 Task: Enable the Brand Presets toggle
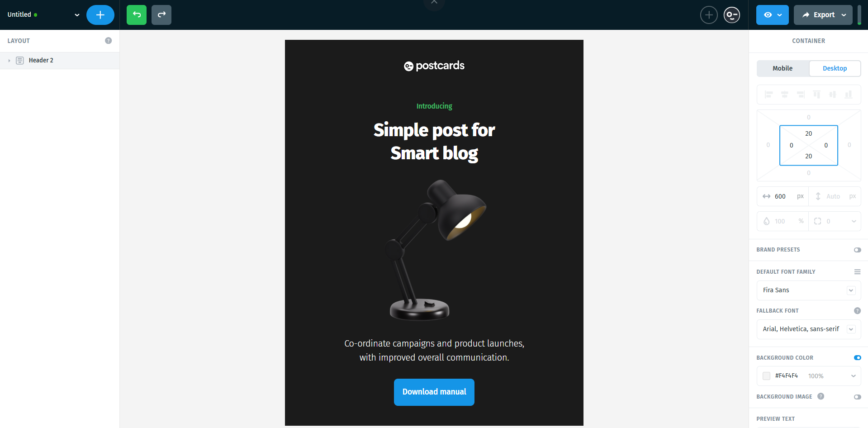pyautogui.click(x=857, y=250)
